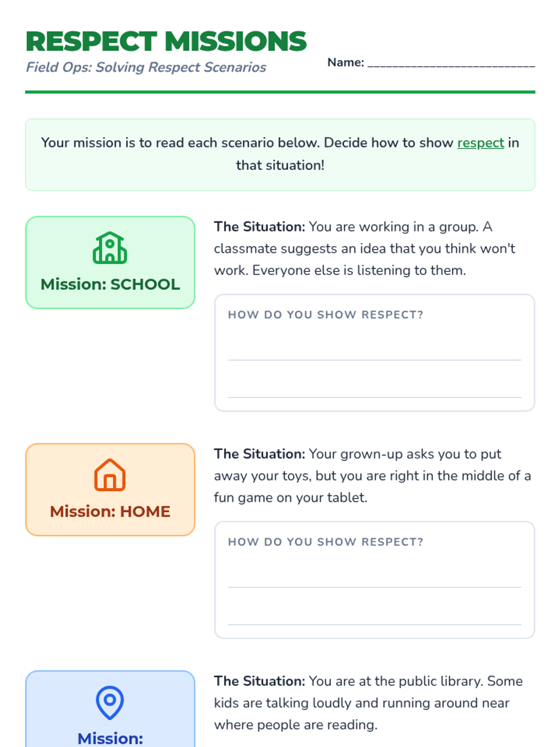
Task: Open the underlined respect link
Action: click(481, 143)
